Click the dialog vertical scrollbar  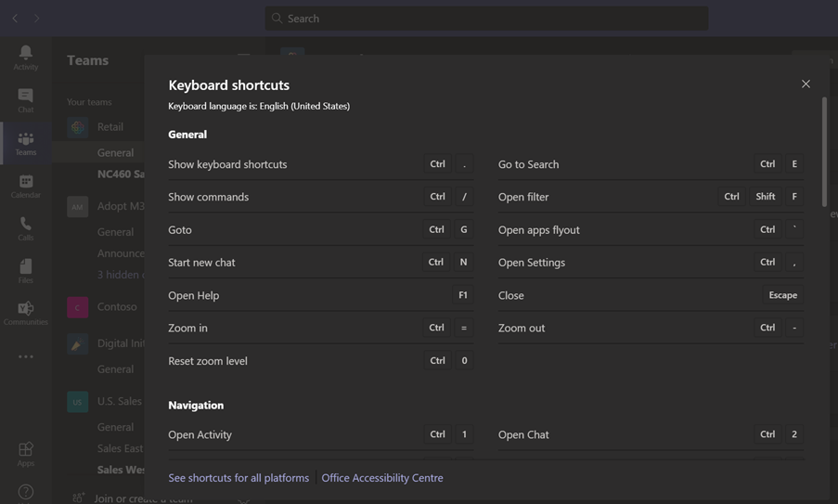[x=825, y=151]
